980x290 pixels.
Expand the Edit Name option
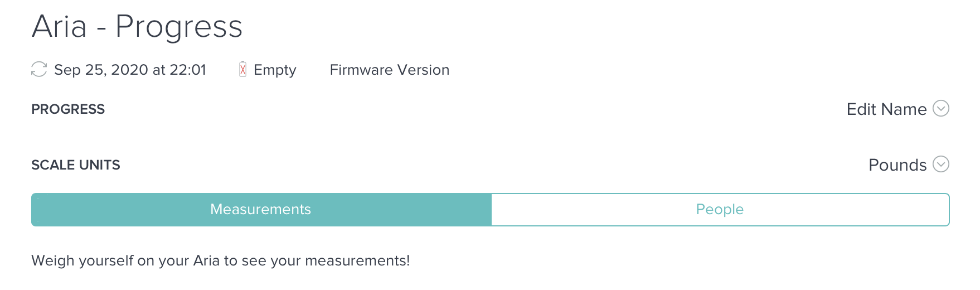coord(886,109)
